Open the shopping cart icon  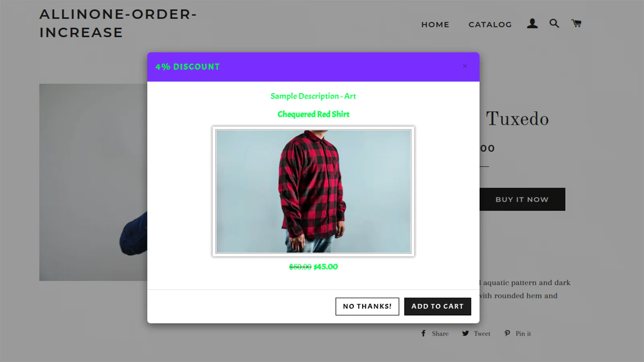pos(576,23)
